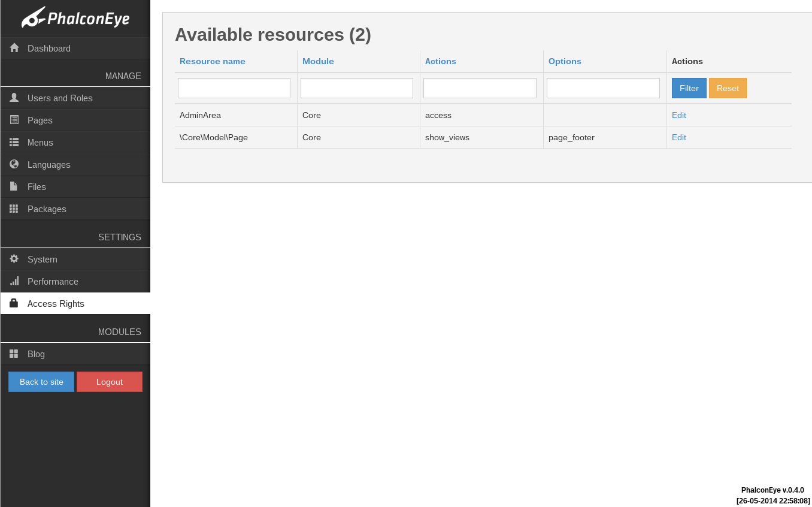The image size is (812, 507).
Task: Select the Performance bar chart icon
Action: pos(14,281)
